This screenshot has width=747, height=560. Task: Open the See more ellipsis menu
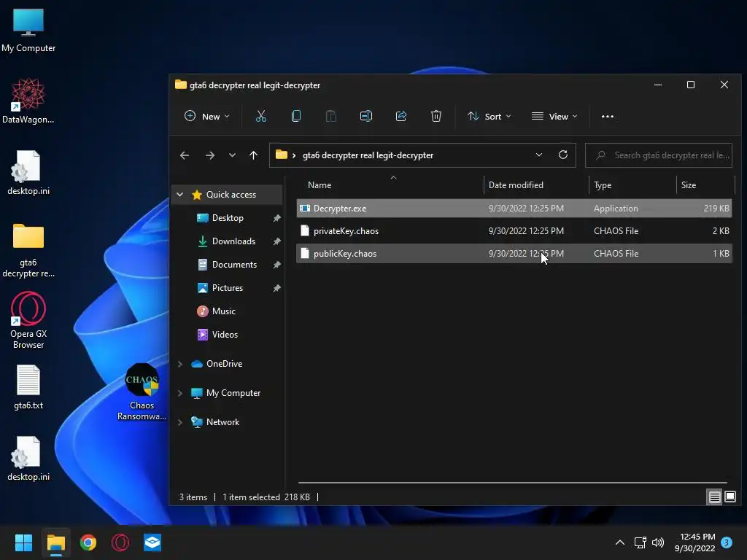[608, 116]
